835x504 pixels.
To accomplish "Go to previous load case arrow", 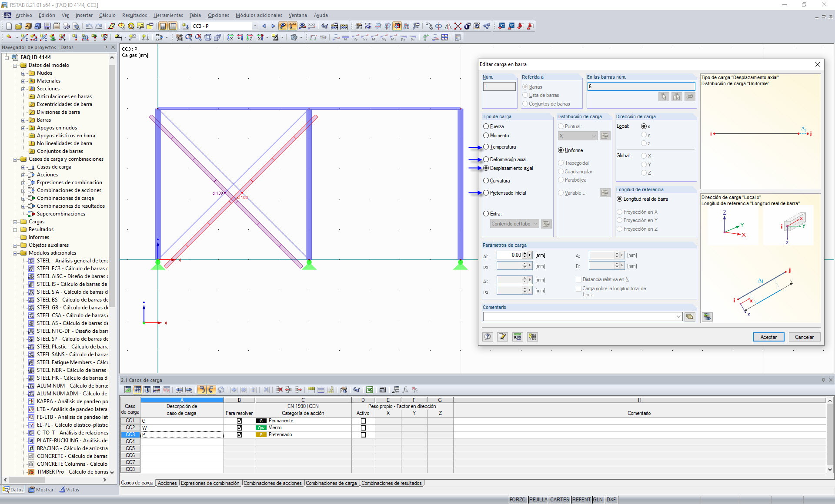I will click(x=264, y=26).
